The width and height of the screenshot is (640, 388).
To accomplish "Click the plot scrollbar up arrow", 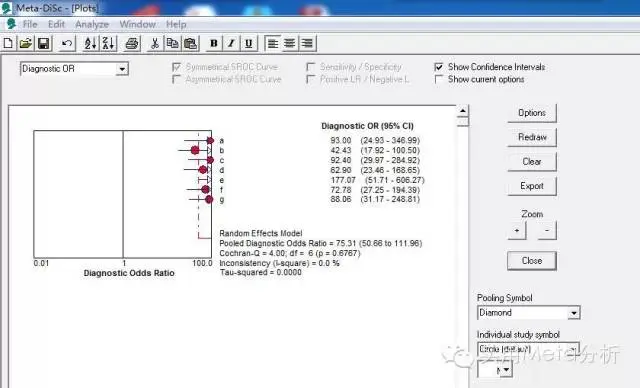I will pos(462,111).
